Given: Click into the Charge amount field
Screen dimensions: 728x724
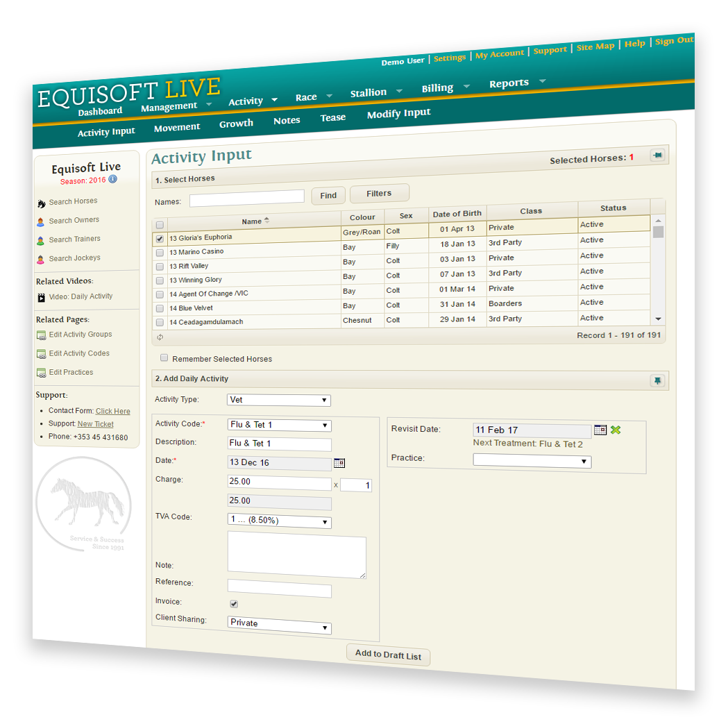Looking at the screenshot, I should pos(280,482).
